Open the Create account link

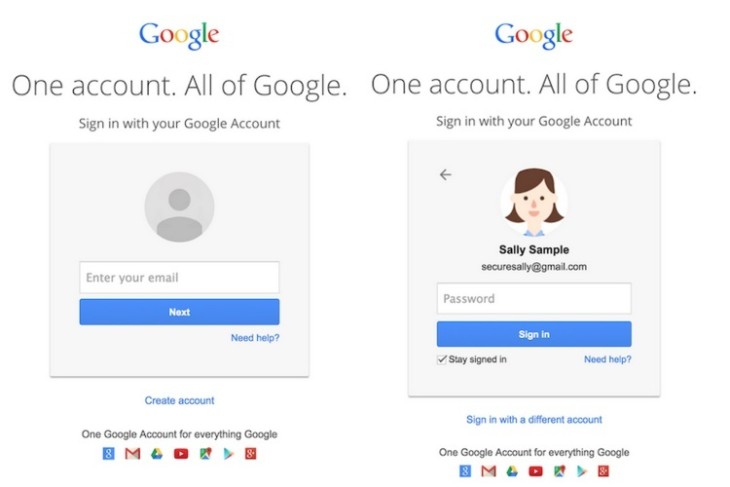click(x=179, y=400)
